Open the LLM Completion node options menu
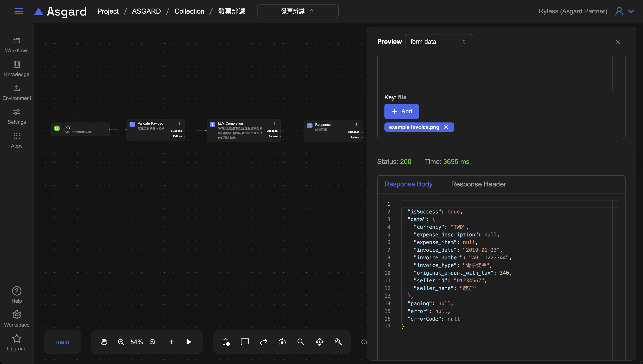This screenshot has width=643, height=364. point(275,124)
